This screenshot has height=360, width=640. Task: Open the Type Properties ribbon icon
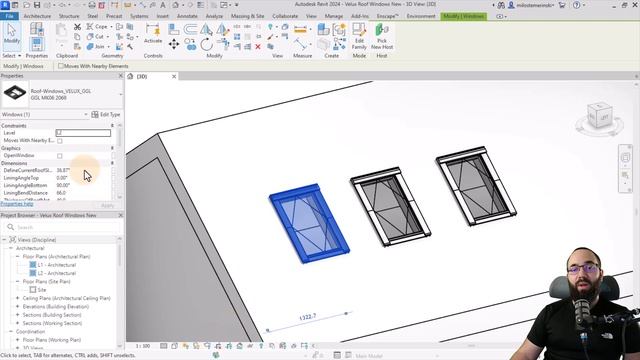click(x=37, y=29)
